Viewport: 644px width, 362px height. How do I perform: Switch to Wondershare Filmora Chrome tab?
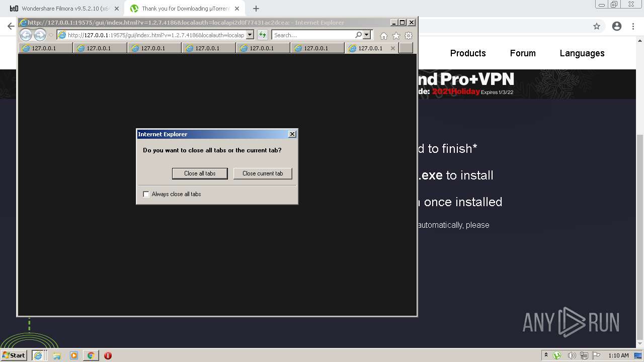(x=63, y=9)
